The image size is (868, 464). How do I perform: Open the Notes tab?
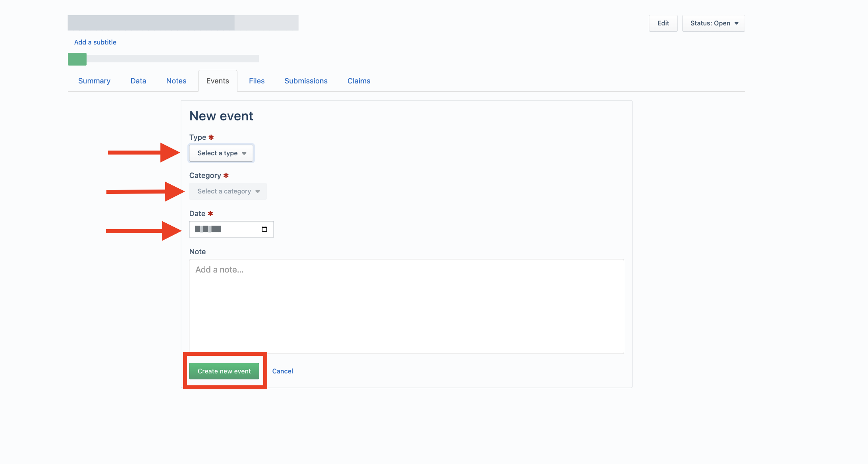tap(176, 81)
